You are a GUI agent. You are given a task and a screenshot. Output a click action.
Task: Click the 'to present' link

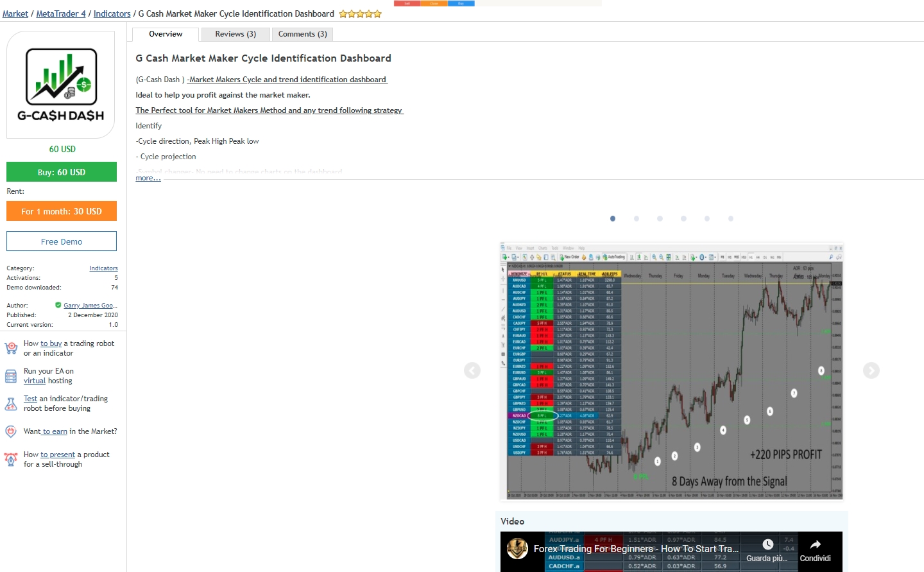58,455
